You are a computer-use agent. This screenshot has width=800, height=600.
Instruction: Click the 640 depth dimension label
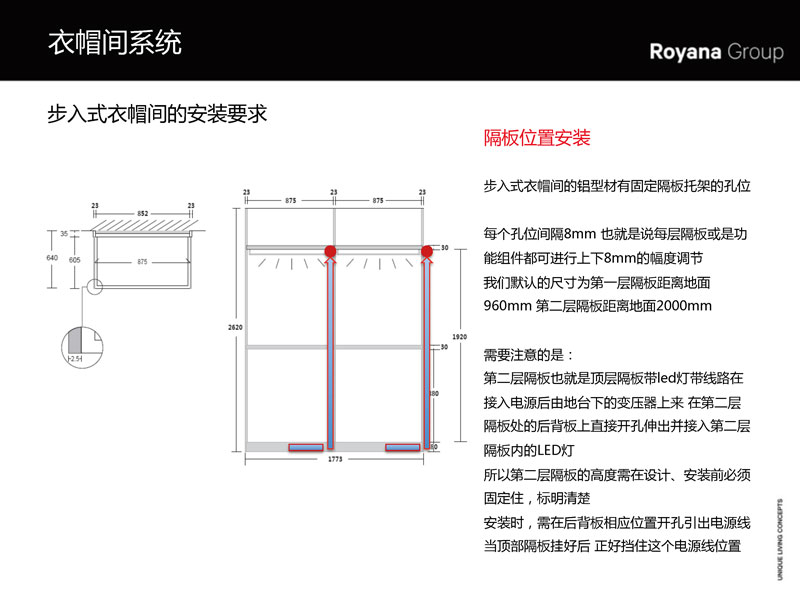50,257
